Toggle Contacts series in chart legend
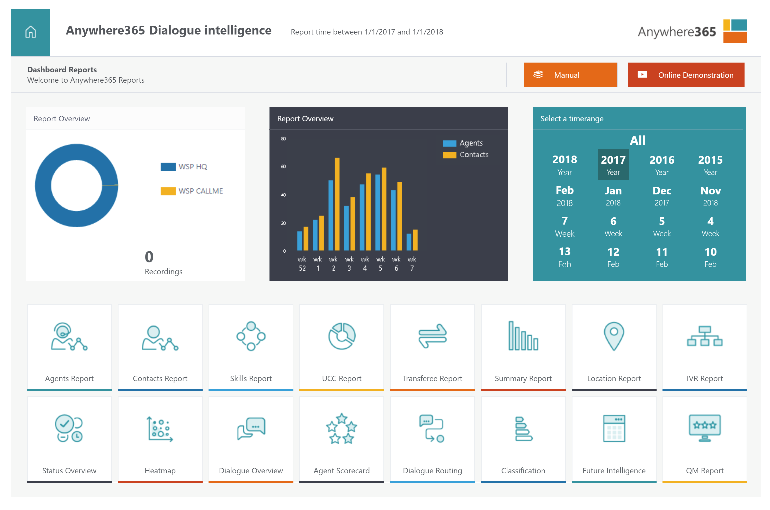The width and height of the screenshot is (770, 510). [450, 155]
